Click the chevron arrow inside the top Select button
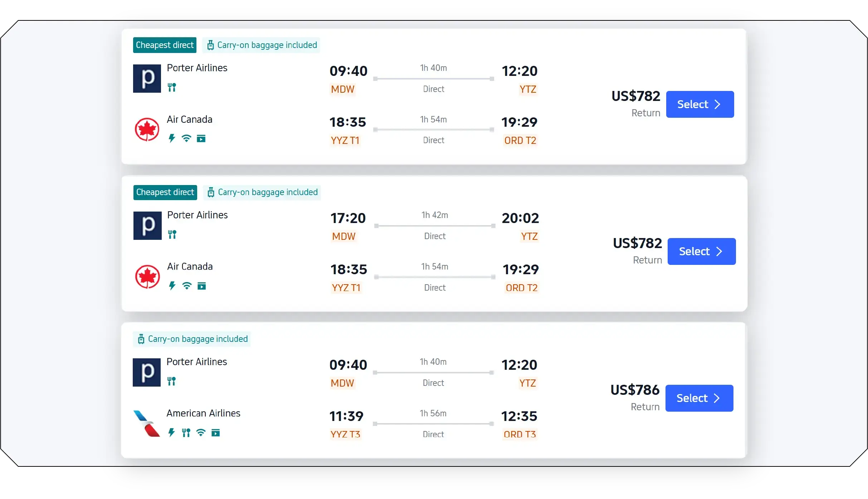This screenshot has height=499, width=868. pyautogui.click(x=718, y=104)
